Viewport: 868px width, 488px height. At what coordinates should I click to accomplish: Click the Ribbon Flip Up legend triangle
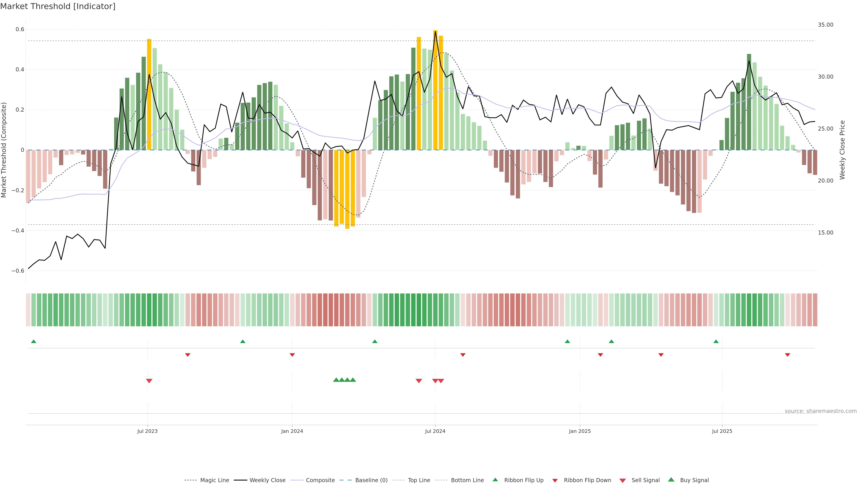(495, 480)
